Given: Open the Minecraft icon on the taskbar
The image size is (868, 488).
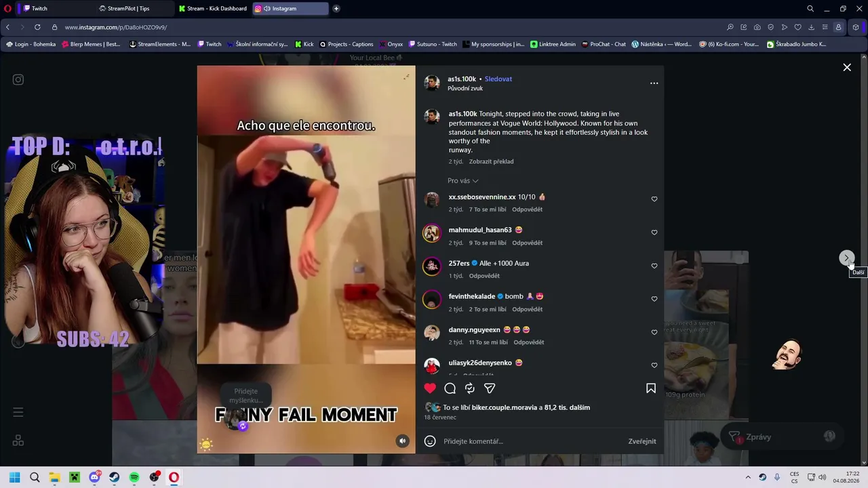Looking at the screenshot, I should (75, 477).
